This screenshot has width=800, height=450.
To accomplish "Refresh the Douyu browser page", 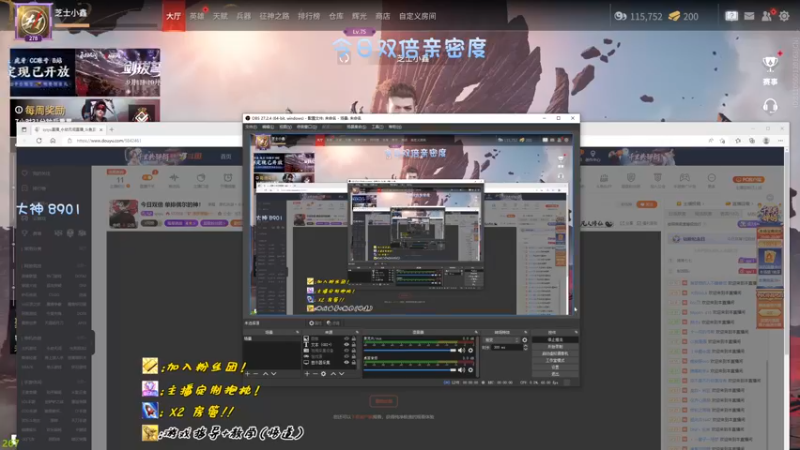I will click(39, 140).
